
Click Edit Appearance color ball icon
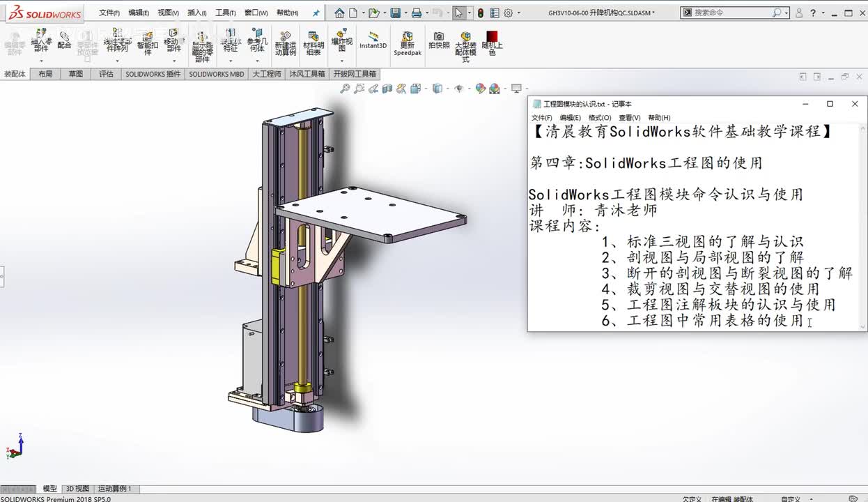[x=480, y=89]
